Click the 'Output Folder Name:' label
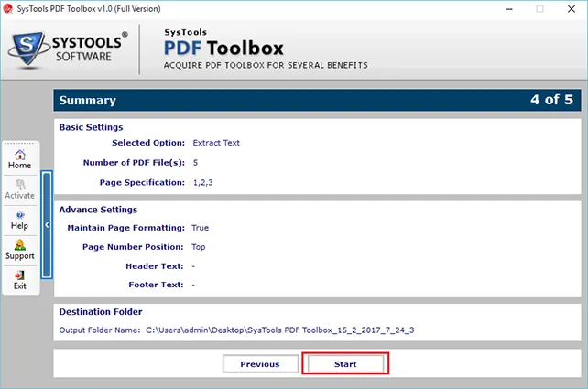The image size is (588, 389). click(x=100, y=330)
